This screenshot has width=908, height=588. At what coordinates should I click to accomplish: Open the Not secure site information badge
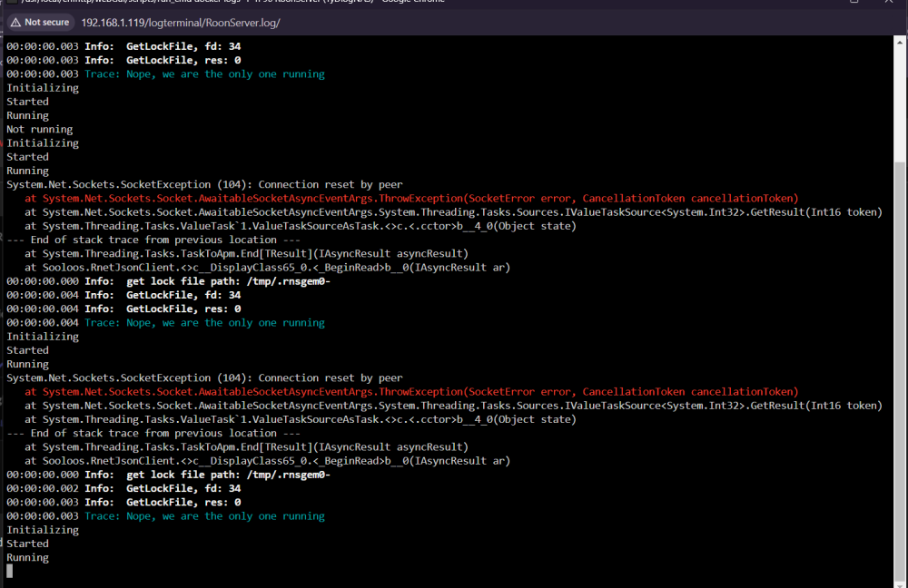41,23
